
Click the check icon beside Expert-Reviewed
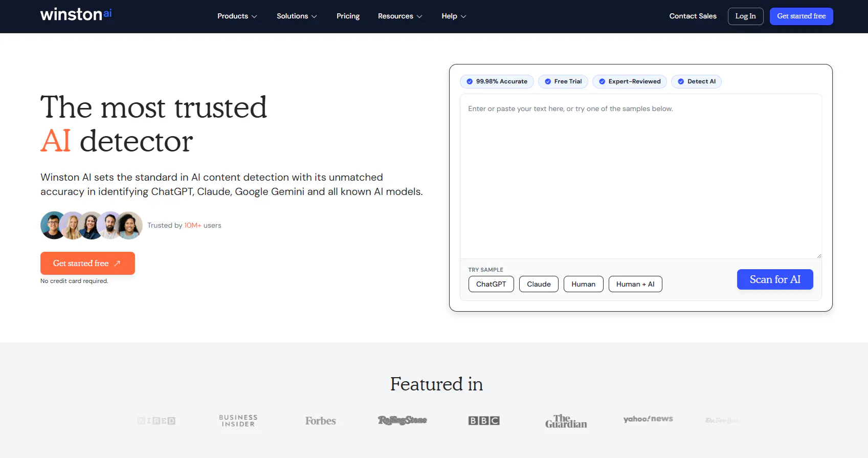coord(602,81)
